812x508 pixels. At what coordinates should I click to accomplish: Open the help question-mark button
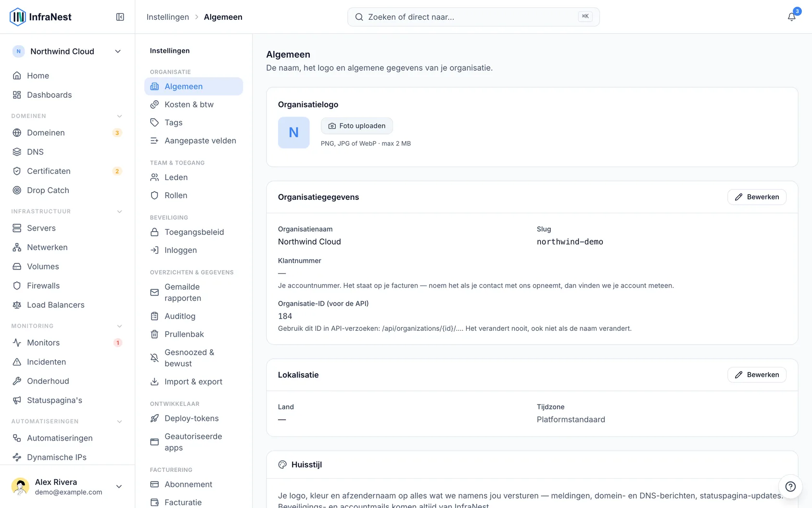pyautogui.click(x=790, y=486)
